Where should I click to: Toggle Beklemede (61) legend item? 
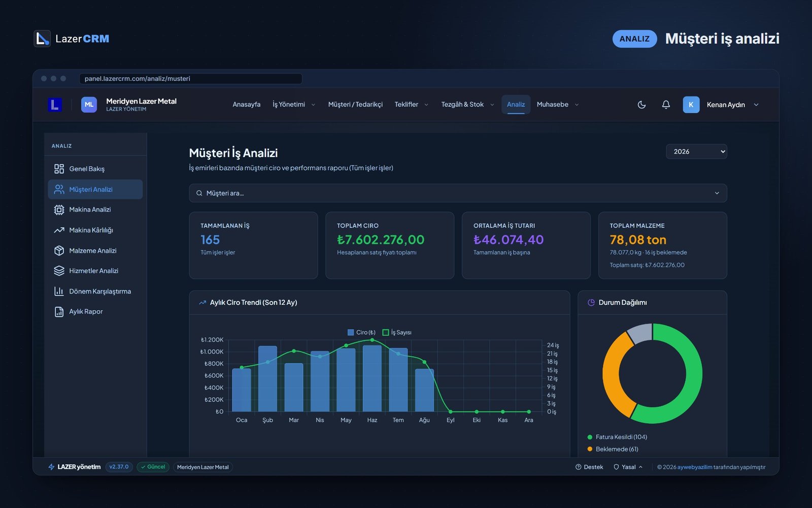coord(613,449)
